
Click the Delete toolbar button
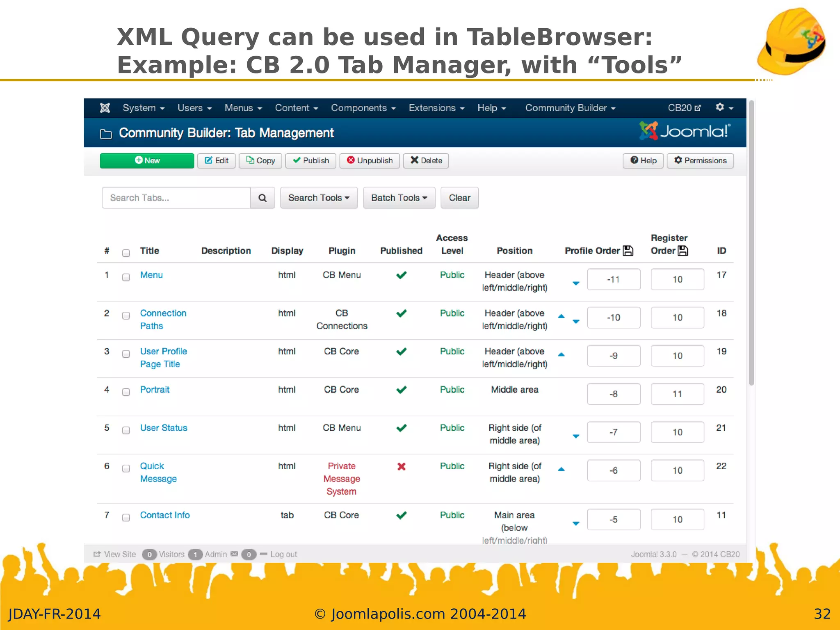coord(426,160)
